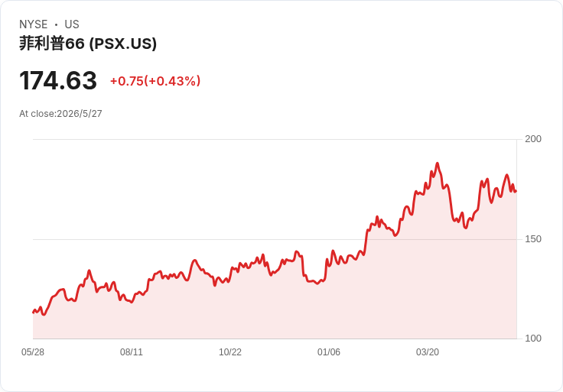Viewport: 563px width, 392px height.
Task: Click the final data point at chart's right end
Action: point(516,191)
